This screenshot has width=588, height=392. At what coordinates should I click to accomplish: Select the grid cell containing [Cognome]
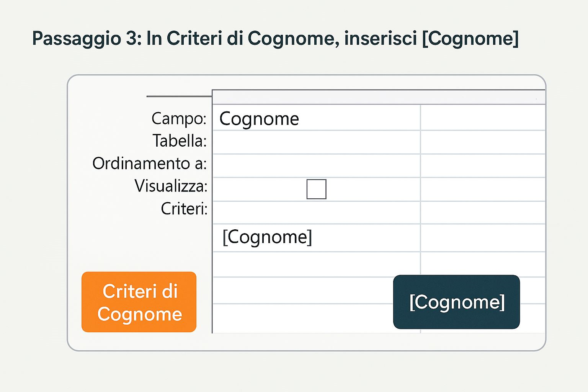pos(316,237)
